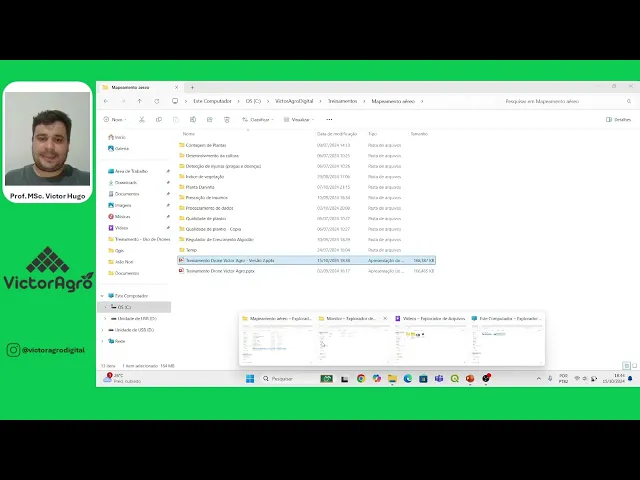
Task: Open the notifications bell icon
Action: pos(630,379)
